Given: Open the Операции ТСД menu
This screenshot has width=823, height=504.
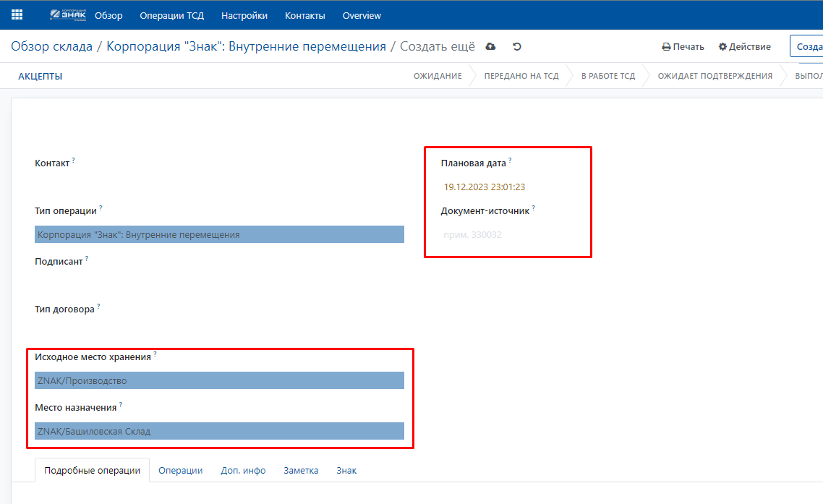Looking at the screenshot, I should click(x=171, y=15).
